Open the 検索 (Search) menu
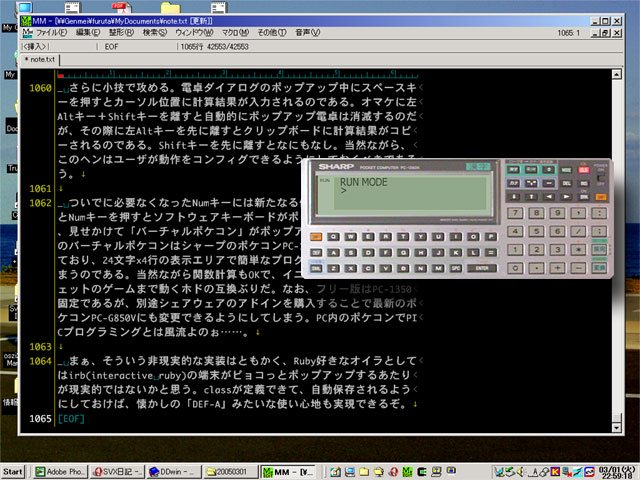Image resolution: width=640 pixels, height=480 pixels. (155, 32)
